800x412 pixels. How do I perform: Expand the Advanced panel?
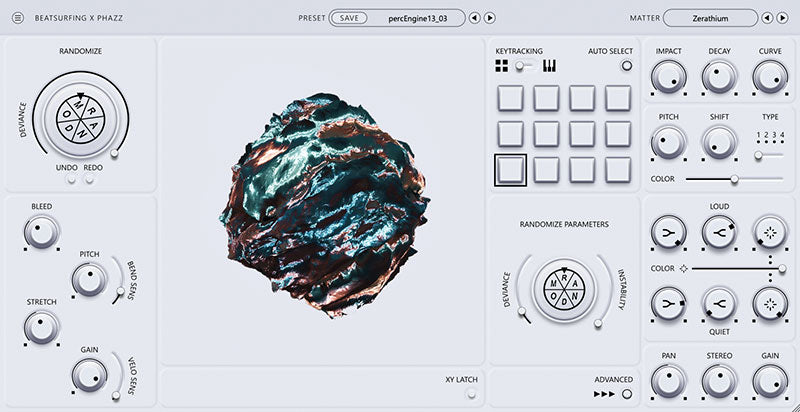pos(627,394)
